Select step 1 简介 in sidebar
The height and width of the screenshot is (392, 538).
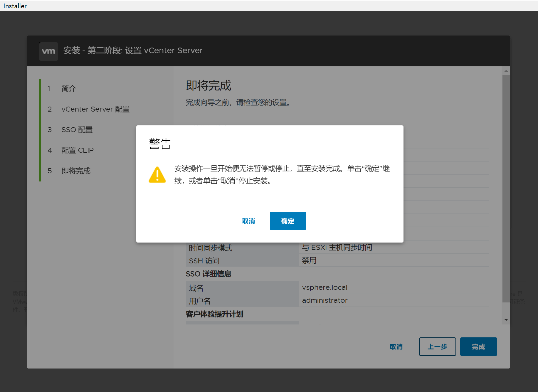pyautogui.click(x=68, y=88)
